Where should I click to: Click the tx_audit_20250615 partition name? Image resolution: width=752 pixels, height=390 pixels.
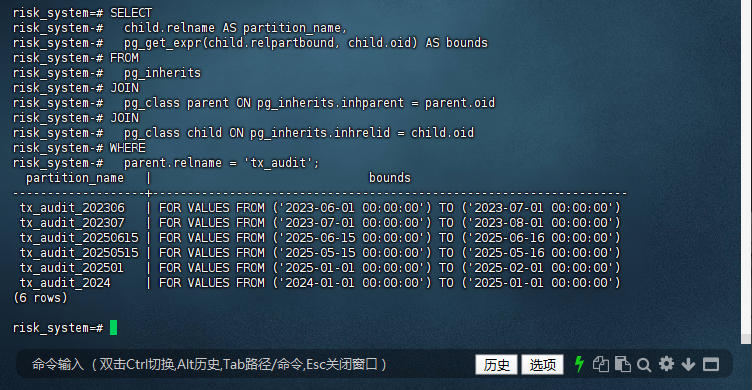point(79,238)
